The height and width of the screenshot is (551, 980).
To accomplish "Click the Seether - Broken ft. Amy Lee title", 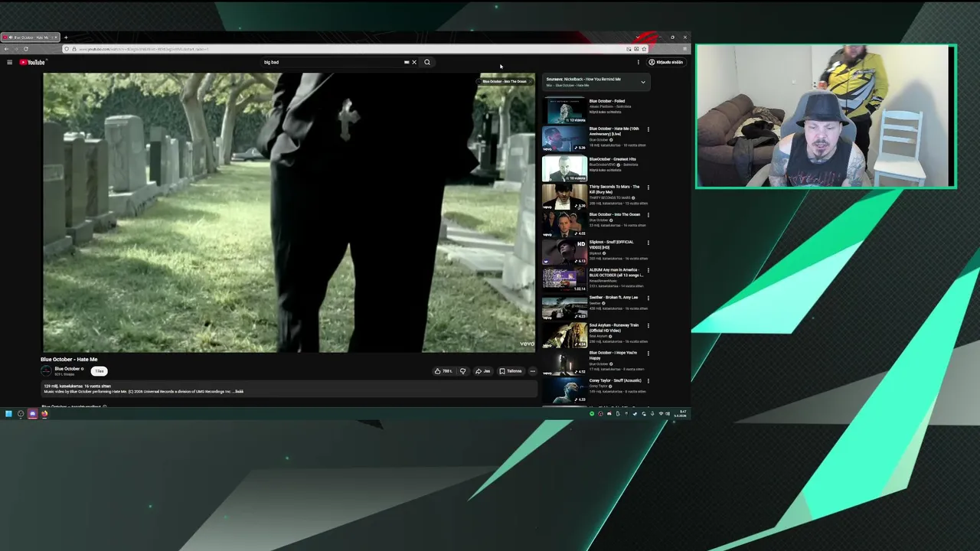I will (613, 298).
